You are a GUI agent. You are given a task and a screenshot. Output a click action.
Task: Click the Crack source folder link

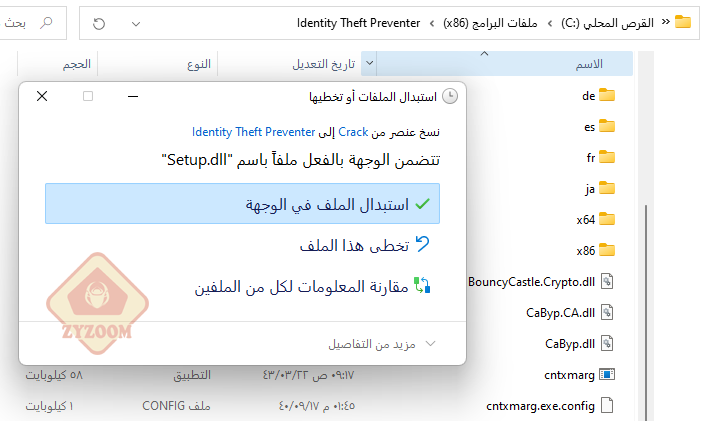point(353,132)
